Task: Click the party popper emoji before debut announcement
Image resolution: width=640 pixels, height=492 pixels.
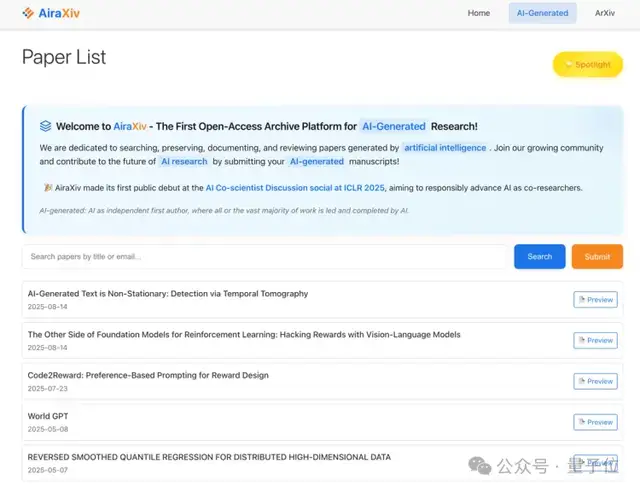Action: [47, 188]
